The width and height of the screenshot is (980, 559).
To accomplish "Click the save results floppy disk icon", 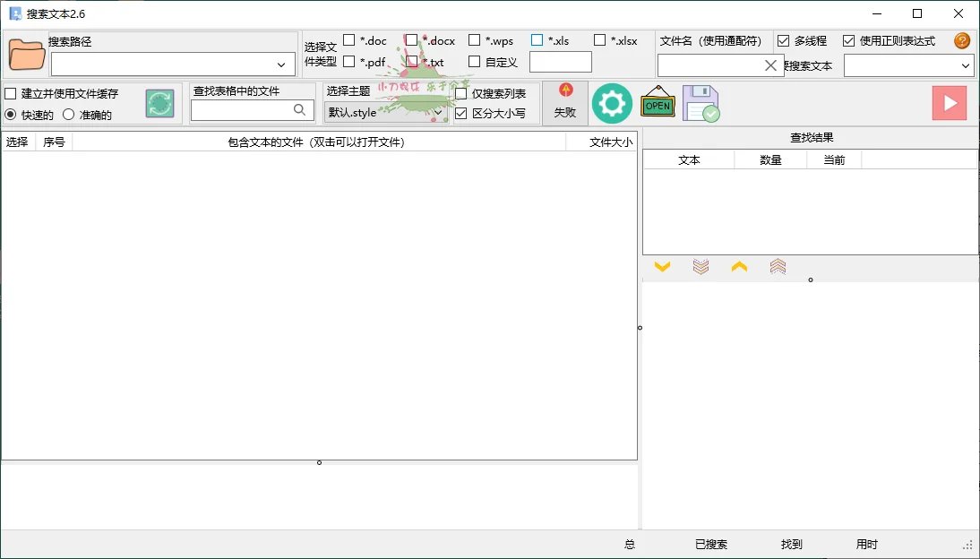I will [701, 101].
